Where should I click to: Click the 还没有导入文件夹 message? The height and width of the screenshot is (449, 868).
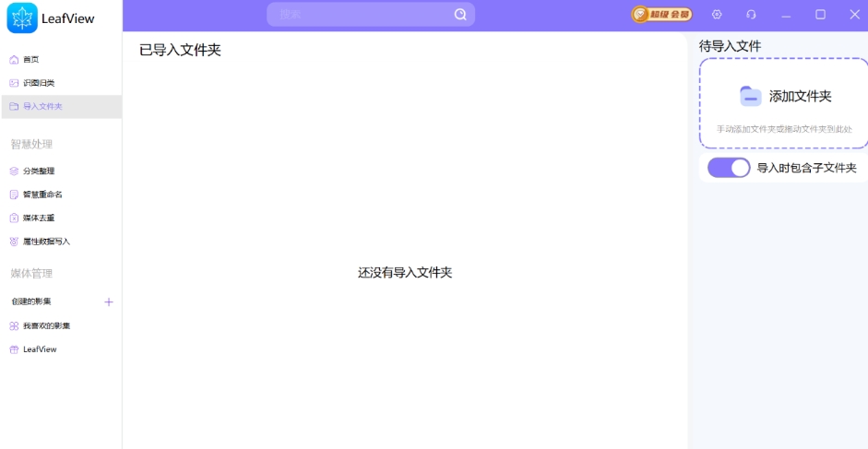coord(405,272)
